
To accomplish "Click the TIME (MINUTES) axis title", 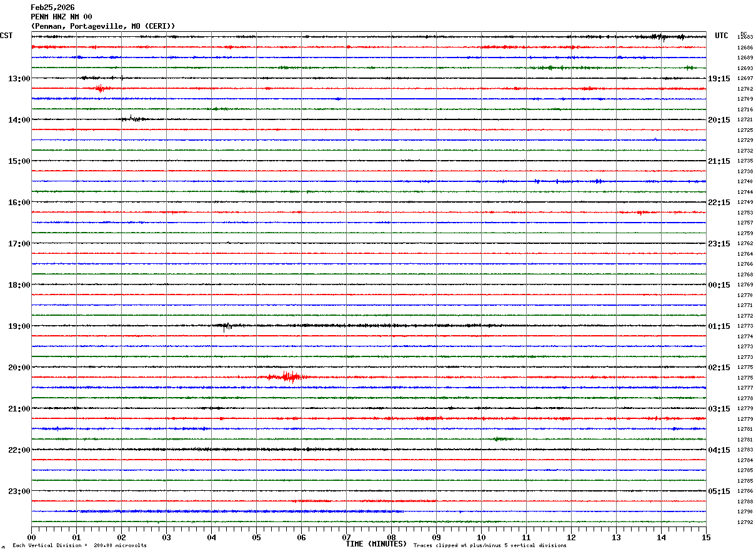I will click(377, 544).
